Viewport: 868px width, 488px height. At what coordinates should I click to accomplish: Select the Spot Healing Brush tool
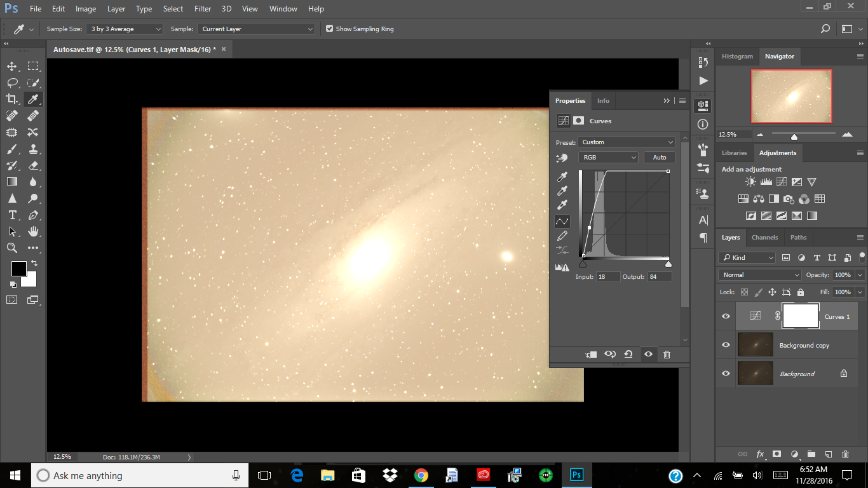(12, 116)
